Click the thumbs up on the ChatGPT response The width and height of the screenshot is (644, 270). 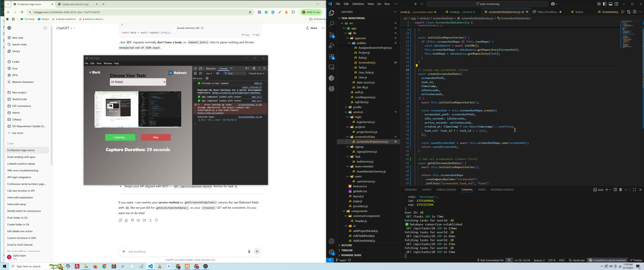[x=126, y=220]
